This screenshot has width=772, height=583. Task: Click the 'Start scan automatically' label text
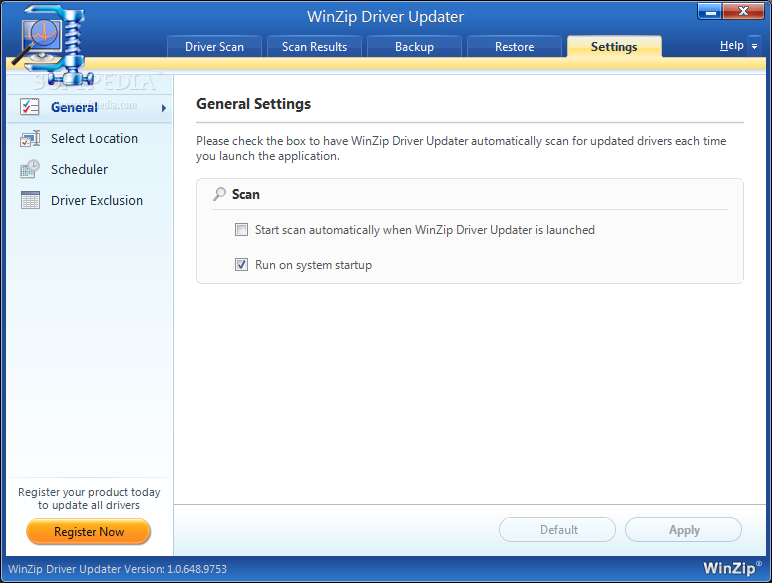click(424, 230)
